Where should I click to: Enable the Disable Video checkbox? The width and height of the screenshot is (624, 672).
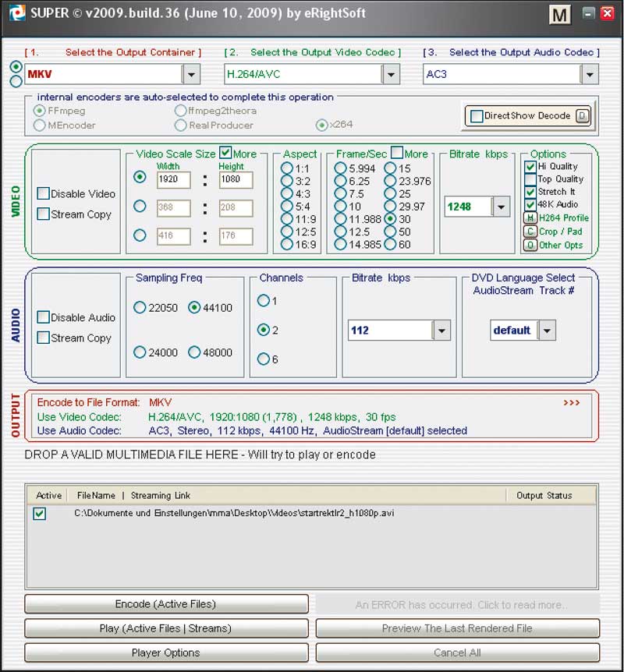pos(44,194)
